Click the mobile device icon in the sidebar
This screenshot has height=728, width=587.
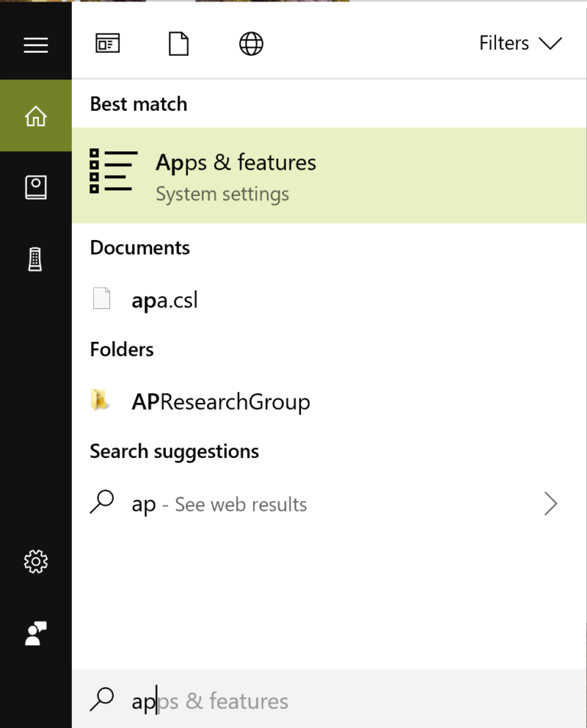coord(35,258)
